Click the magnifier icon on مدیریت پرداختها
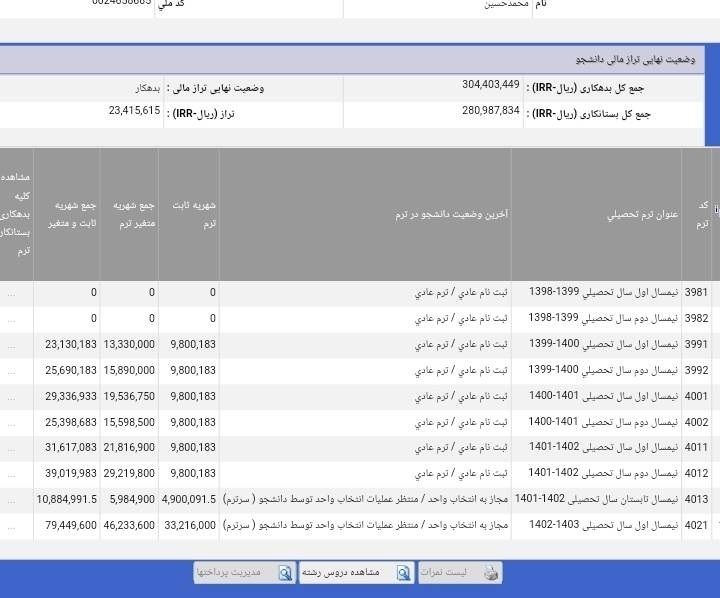720x598 pixels. pyautogui.click(x=285, y=573)
